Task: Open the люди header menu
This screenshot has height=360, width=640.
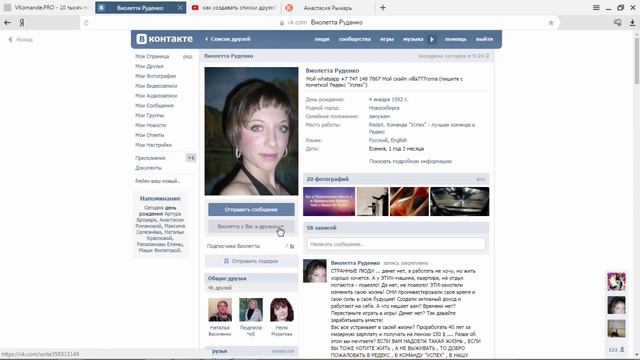Action: tap(322, 39)
